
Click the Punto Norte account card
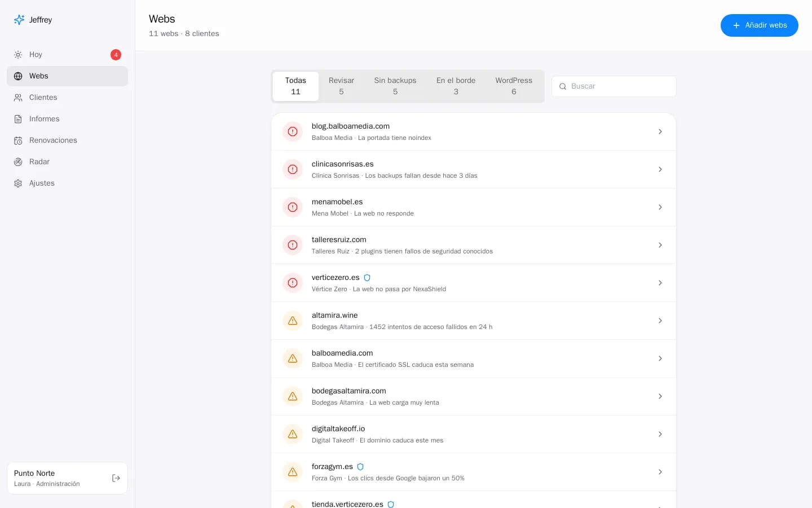tap(67, 478)
